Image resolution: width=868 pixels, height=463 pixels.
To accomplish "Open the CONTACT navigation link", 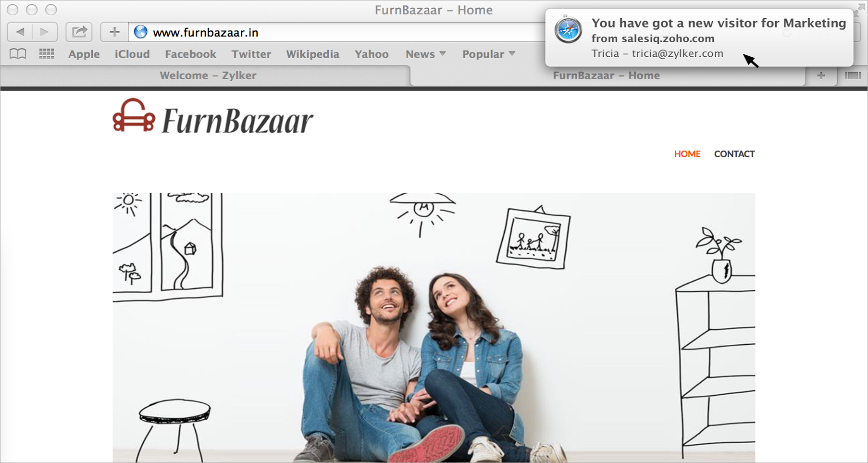I will [734, 154].
